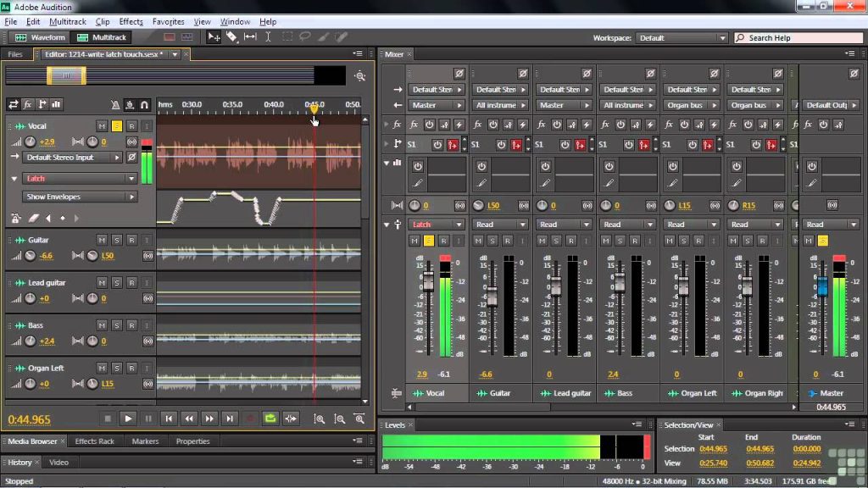Enable Loop Playback
868x488 pixels.
pyautogui.click(x=271, y=419)
